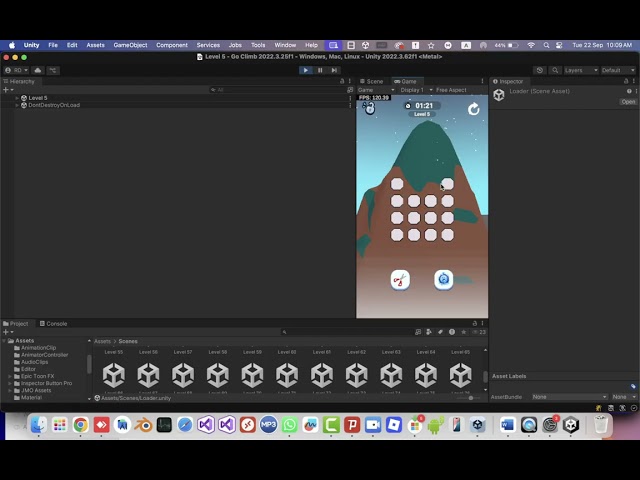Expand the DontDestroyOnLoad scene

tap(17, 105)
